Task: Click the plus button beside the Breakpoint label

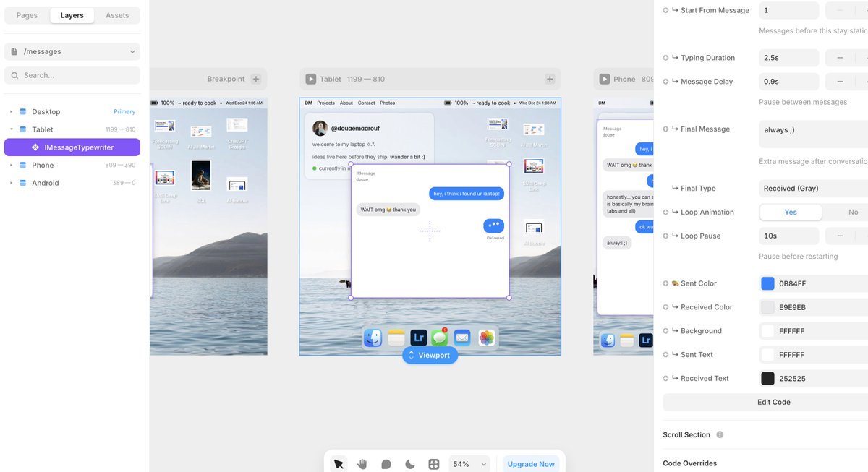Action: pos(256,80)
